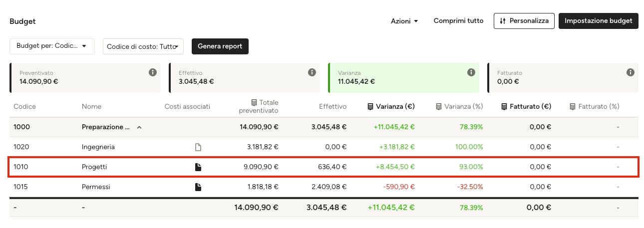Open the Azioni dropdown menu

404,21
